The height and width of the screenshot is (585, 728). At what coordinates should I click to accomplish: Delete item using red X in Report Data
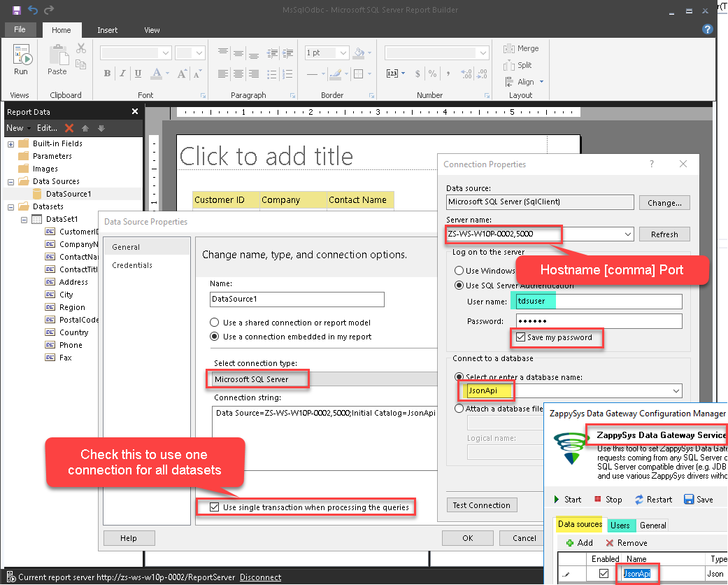(x=69, y=128)
